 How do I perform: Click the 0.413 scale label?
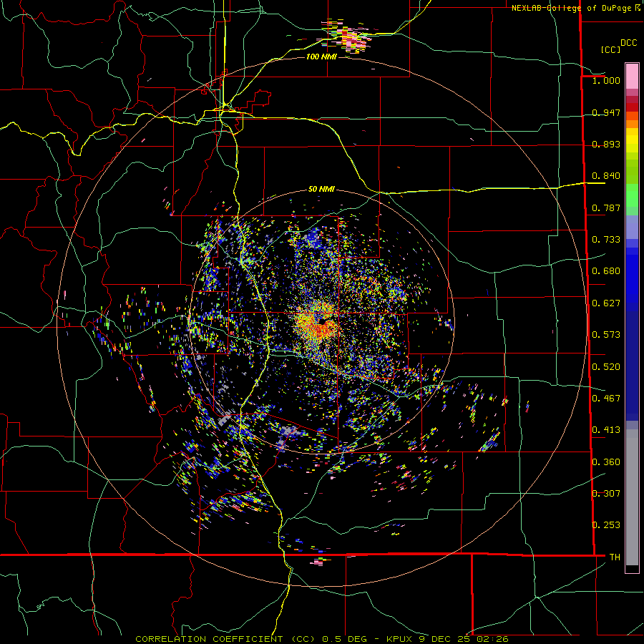pyautogui.click(x=606, y=430)
